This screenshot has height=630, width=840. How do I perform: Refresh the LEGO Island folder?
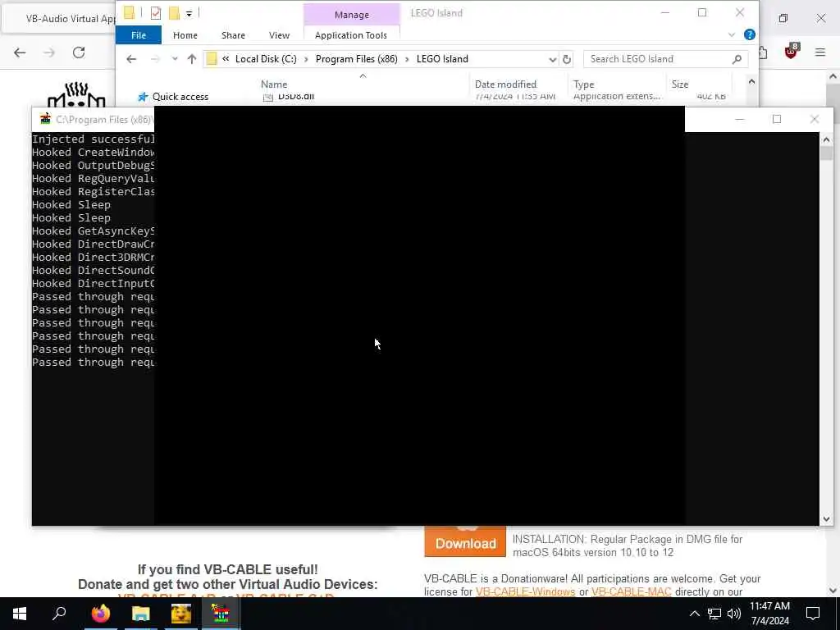click(x=567, y=59)
